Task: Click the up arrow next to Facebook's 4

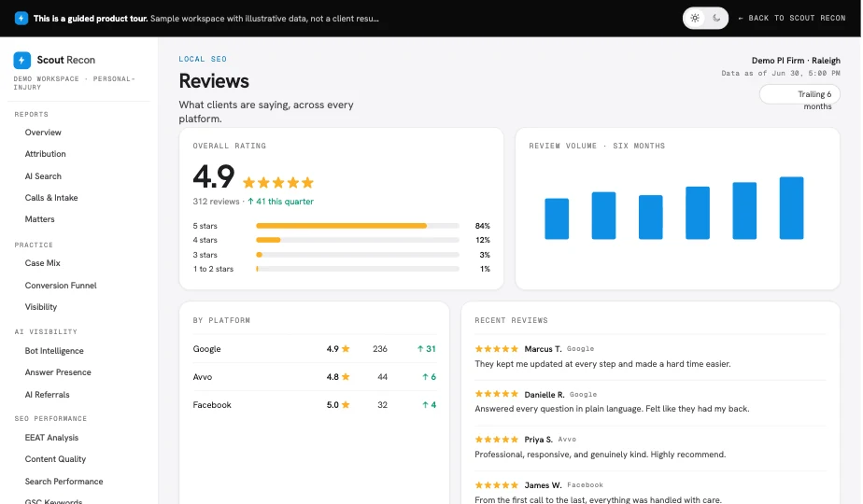Action: point(426,405)
